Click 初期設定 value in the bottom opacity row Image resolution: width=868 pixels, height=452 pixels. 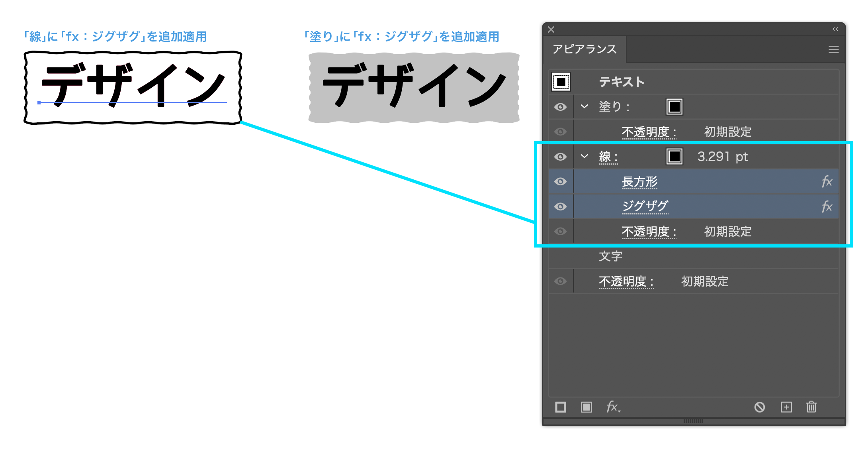tap(705, 281)
